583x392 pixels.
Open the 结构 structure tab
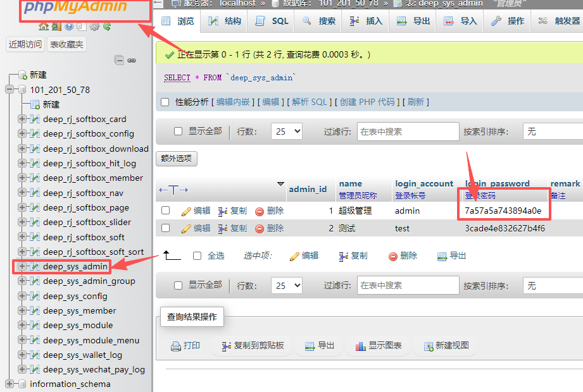[x=225, y=20]
